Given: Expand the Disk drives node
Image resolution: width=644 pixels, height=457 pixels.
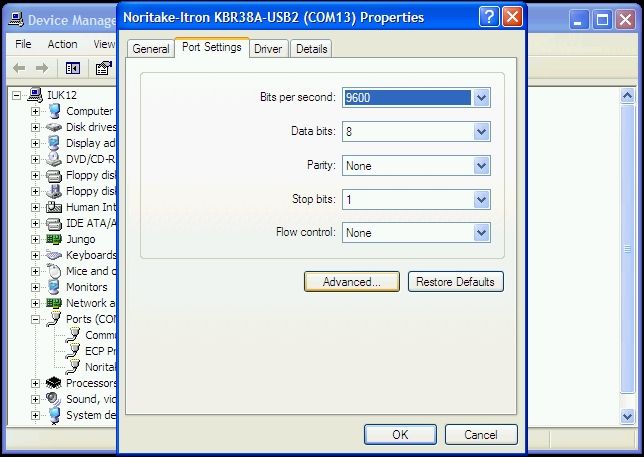Looking at the screenshot, I should pyautogui.click(x=35, y=128).
